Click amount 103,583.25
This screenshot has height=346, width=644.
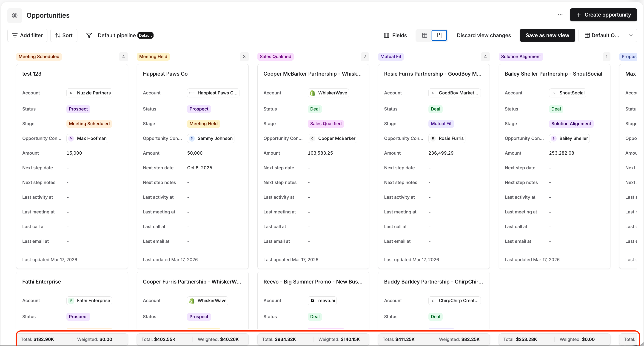pyautogui.click(x=320, y=153)
